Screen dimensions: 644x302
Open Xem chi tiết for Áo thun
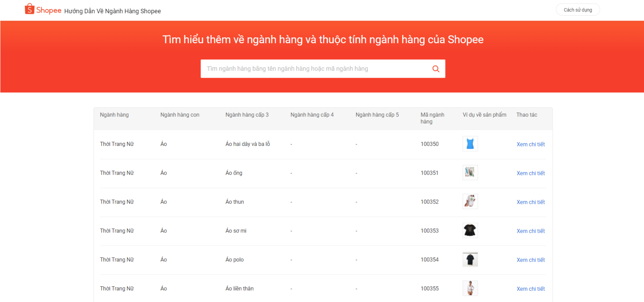click(x=530, y=202)
